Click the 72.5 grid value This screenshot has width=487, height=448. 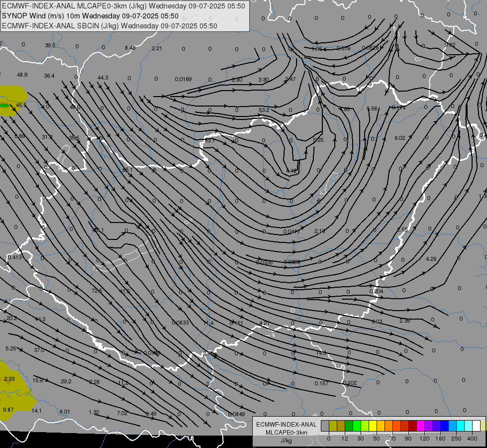[97, 291]
